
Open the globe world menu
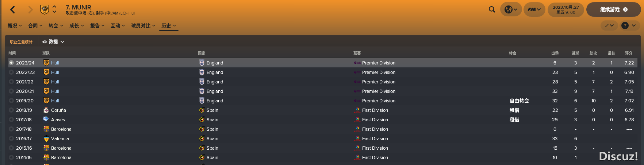pos(511,9)
